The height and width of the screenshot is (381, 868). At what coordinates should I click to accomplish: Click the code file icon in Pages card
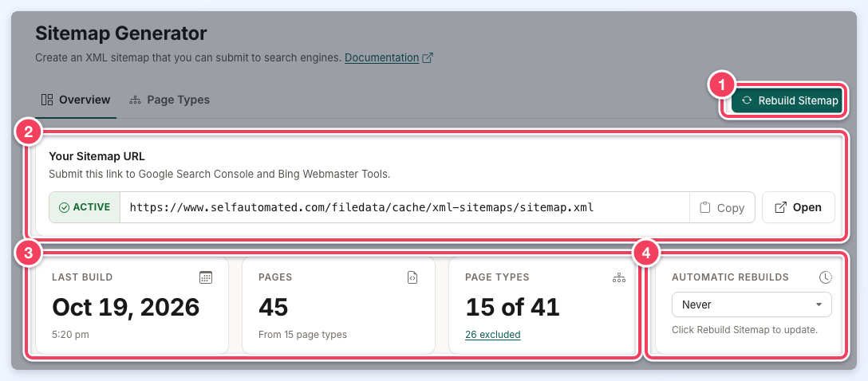(412, 277)
